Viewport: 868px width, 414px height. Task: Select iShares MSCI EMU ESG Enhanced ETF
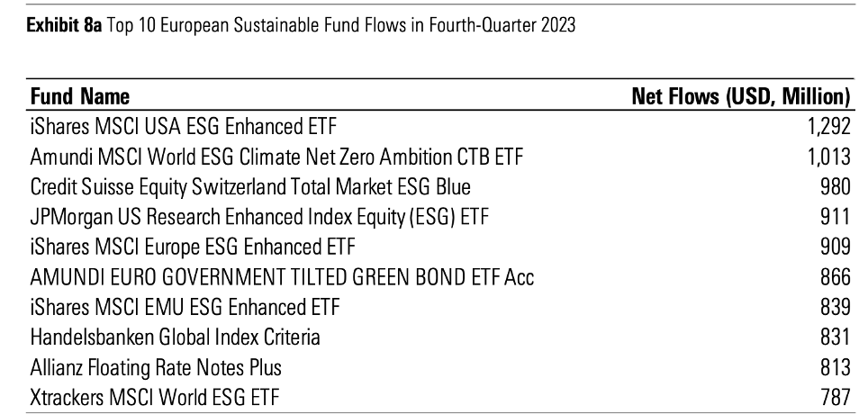click(185, 306)
